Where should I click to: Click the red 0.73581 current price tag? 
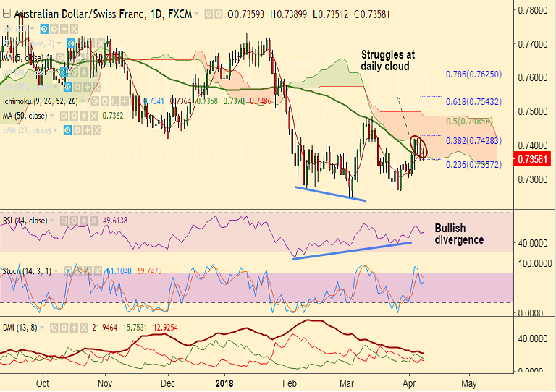(x=532, y=159)
